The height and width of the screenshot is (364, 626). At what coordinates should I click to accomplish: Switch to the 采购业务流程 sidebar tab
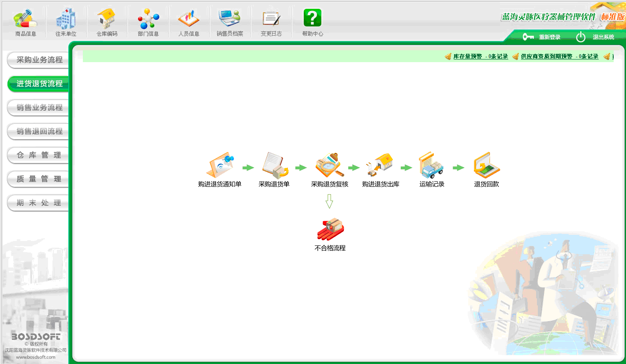tap(38, 60)
